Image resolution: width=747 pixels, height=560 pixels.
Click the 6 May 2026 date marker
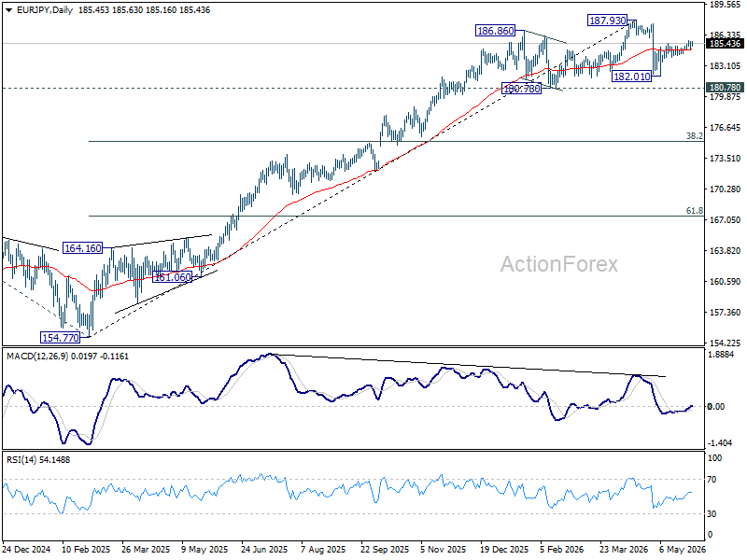[x=683, y=550]
